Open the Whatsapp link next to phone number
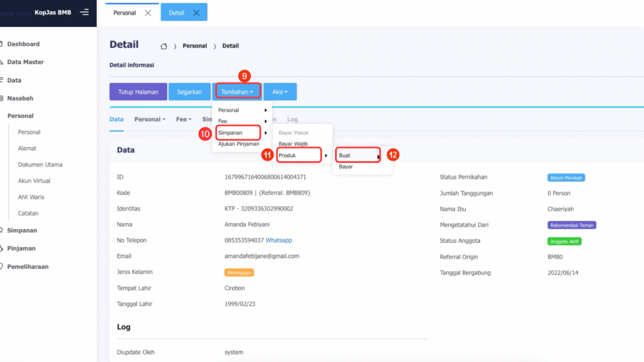The image size is (644, 362). tap(279, 240)
